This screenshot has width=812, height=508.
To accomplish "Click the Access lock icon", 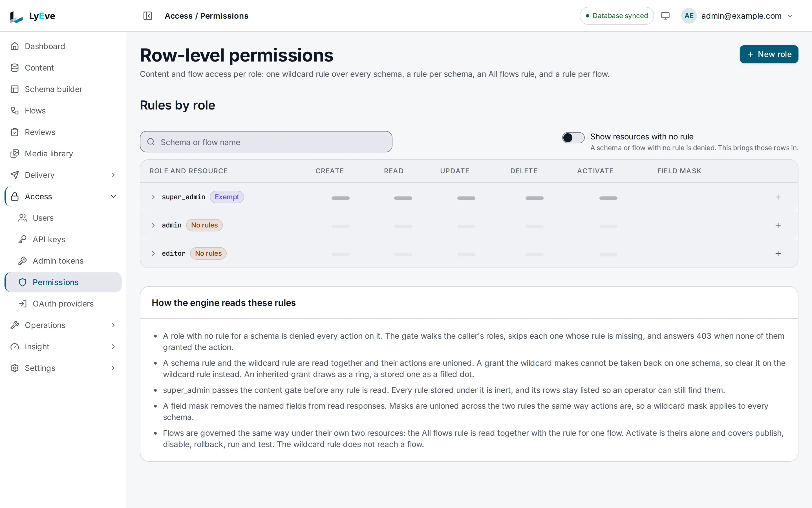I will point(15,196).
